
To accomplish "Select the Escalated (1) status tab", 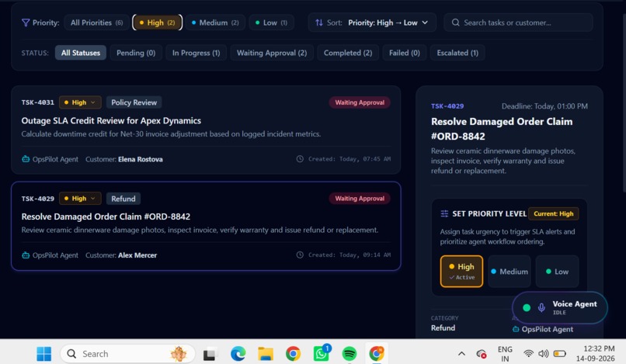I will click(457, 53).
